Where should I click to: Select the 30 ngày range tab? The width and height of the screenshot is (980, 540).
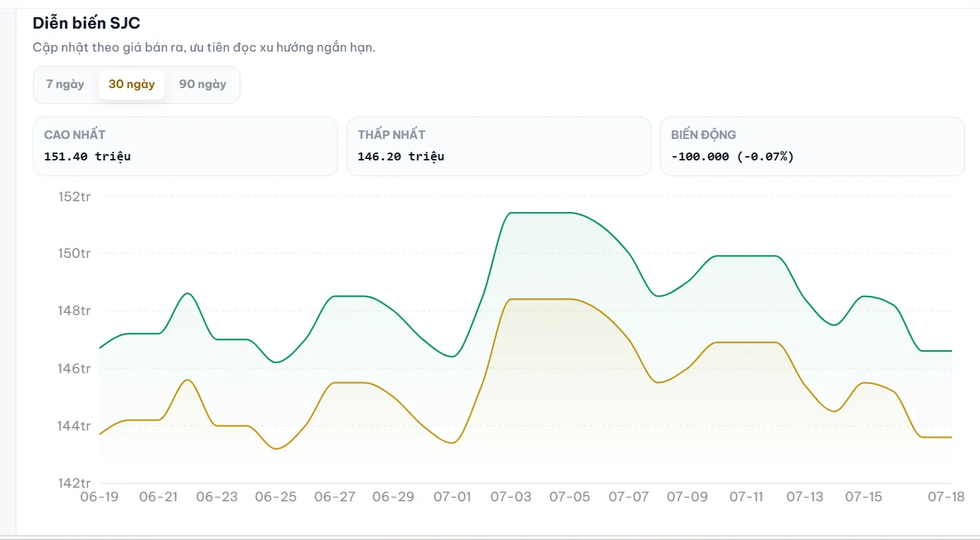pos(132,85)
